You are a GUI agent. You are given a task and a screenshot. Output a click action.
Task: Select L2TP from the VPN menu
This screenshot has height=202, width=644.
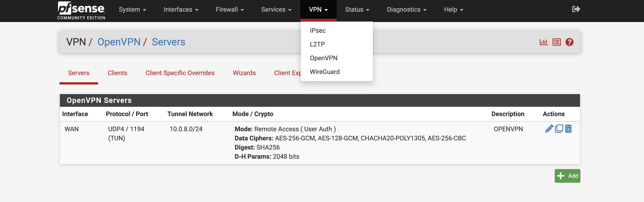tap(317, 44)
